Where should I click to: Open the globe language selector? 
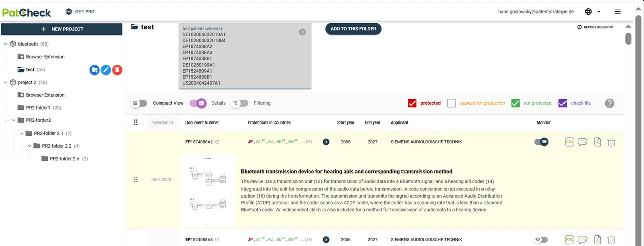coord(588,11)
